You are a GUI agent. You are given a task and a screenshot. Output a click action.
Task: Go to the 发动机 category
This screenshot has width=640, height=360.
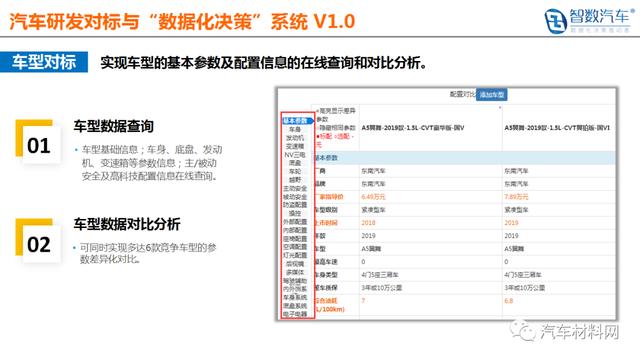(x=295, y=138)
